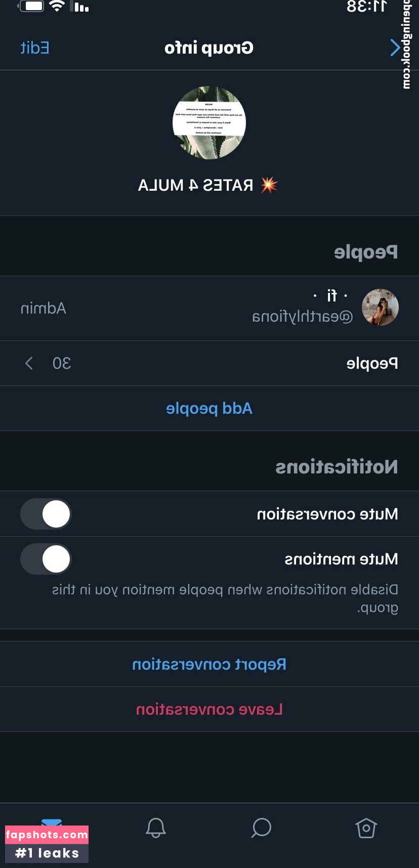
Task: Toggle the Mute mentions switch
Action: [x=46, y=559]
